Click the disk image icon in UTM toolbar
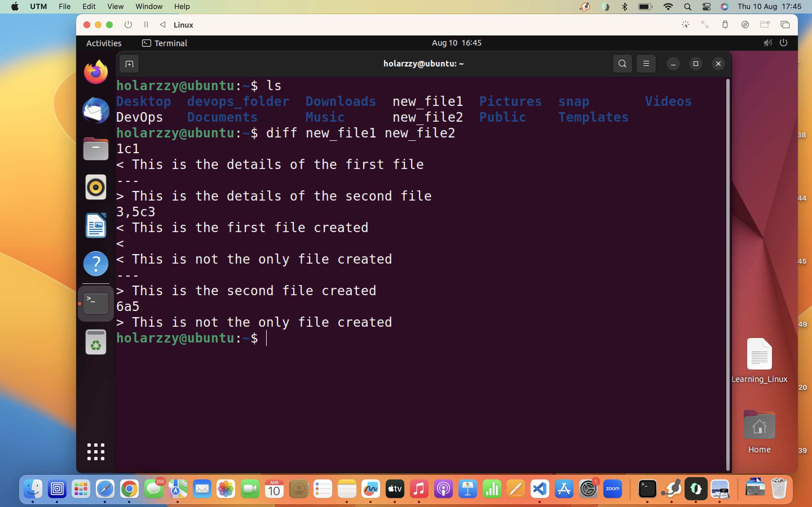Screen dimensions: 812x507 pos(745,25)
